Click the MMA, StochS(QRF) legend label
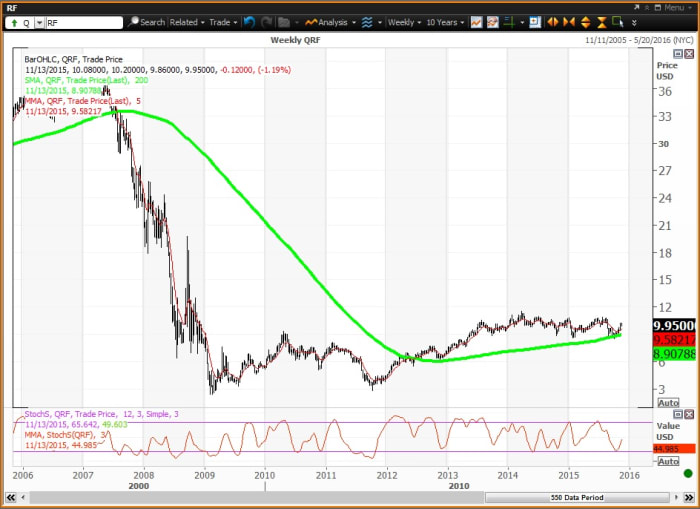The width and height of the screenshot is (700, 509). pos(66,435)
